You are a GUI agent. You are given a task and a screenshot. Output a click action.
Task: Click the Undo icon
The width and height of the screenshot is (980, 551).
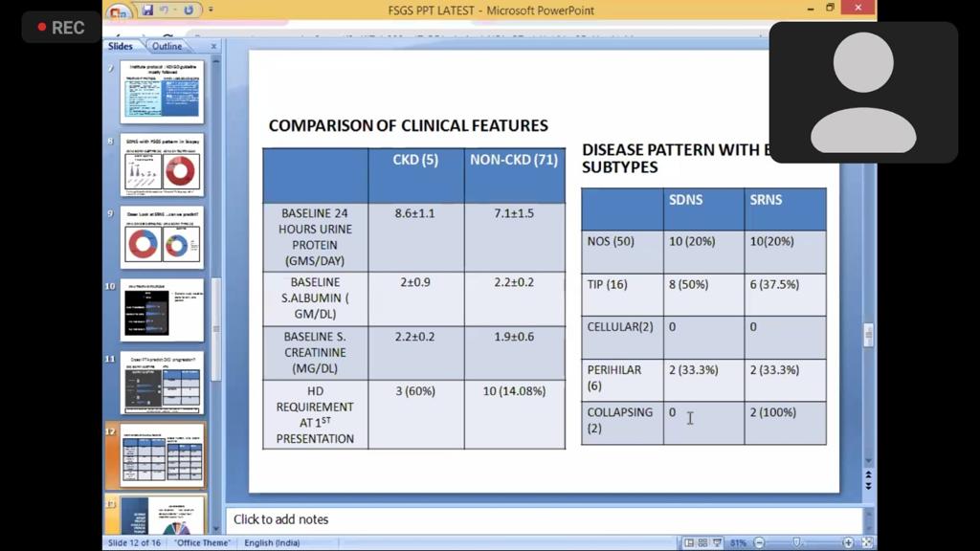(165, 11)
